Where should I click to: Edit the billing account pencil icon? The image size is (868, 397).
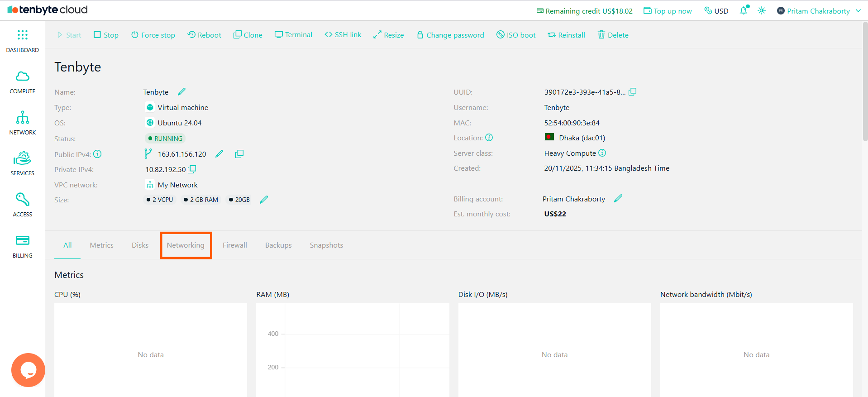[x=618, y=198]
